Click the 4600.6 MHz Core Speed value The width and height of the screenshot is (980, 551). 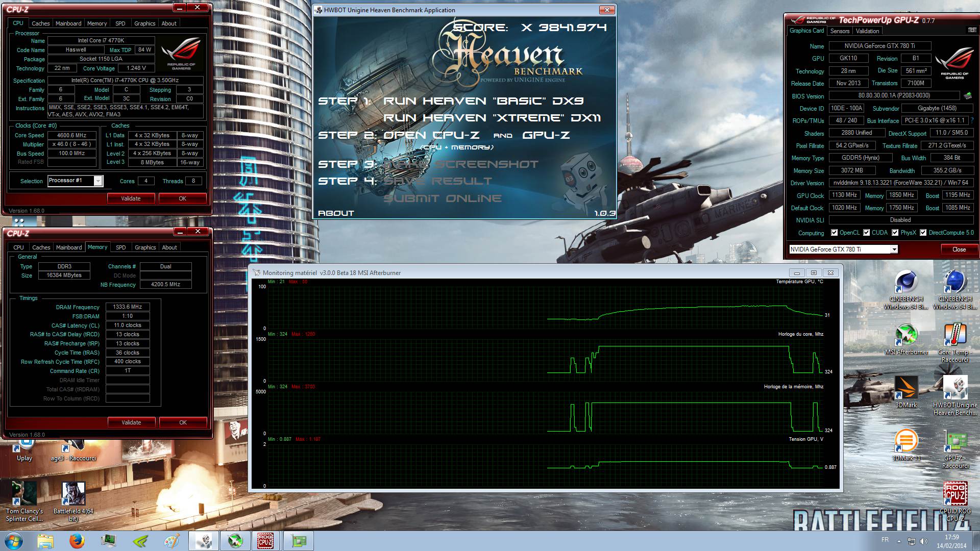coord(71,135)
